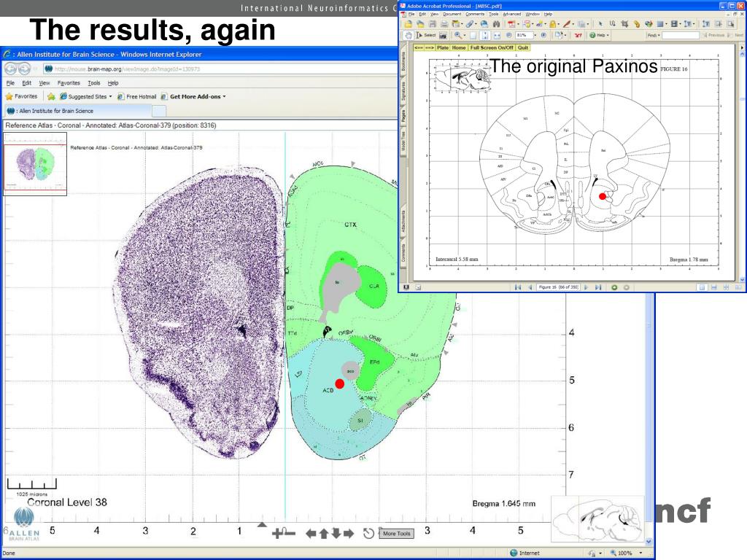Screen dimensions: 747x560
Task: Click the green Previous View circle in Acrobat
Action: click(x=614, y=287)
